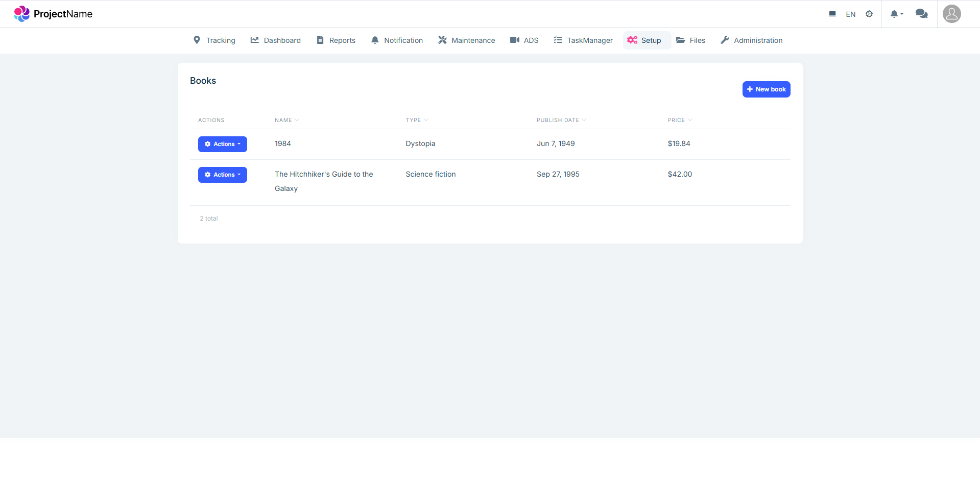This screenshot has height=483, width=980.
Task: Open Files section with folder icon
Action: point(690,40)
